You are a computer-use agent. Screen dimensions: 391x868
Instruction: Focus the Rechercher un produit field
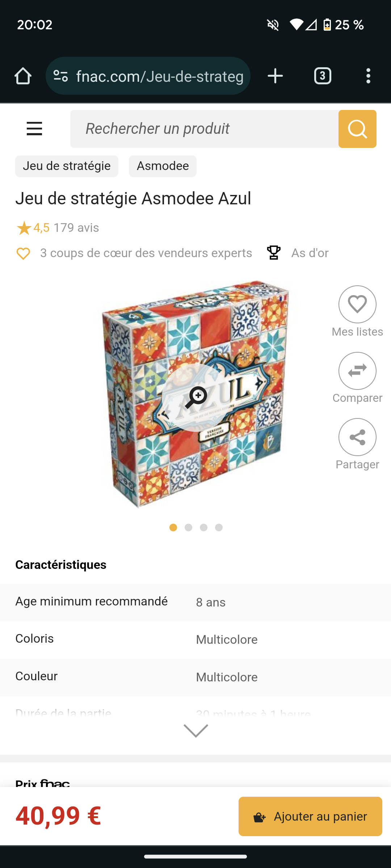(x=204, y=129)
